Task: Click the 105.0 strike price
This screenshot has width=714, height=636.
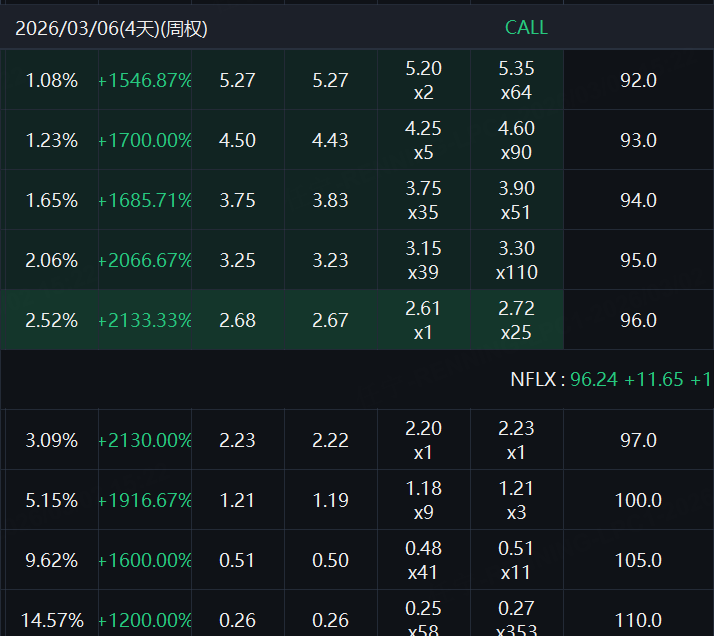Action: 638,560
